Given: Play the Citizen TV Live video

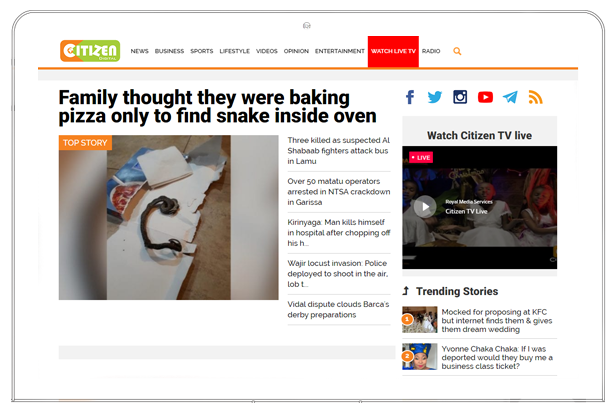Looking at the screenshot, I should pos(425,207).
